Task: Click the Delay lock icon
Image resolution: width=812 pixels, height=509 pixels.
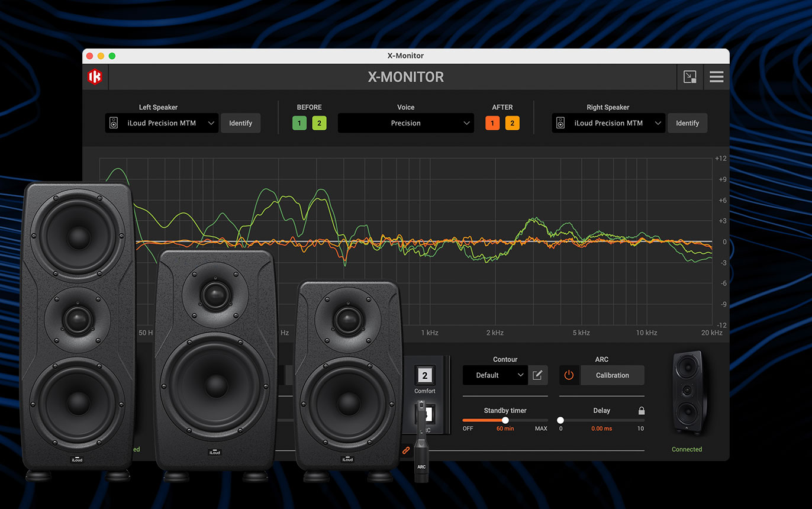Action: 641,411
